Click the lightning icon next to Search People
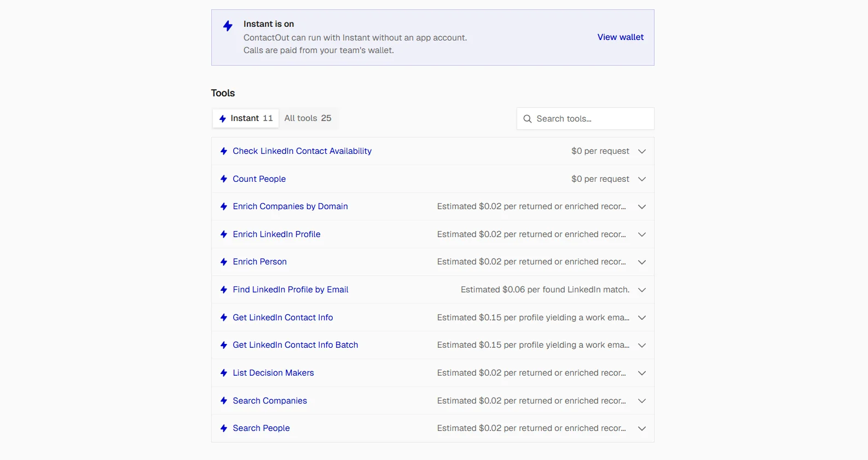 (224, 428)
